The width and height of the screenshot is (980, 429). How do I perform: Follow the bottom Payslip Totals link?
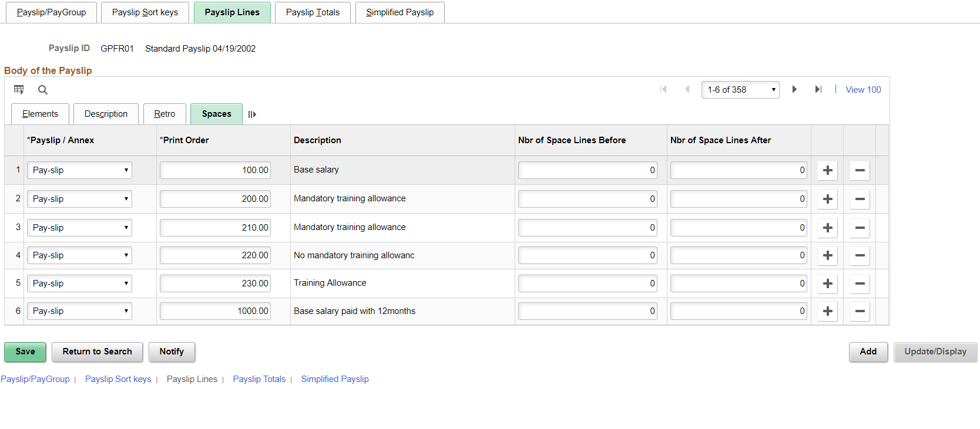point(259,379)
